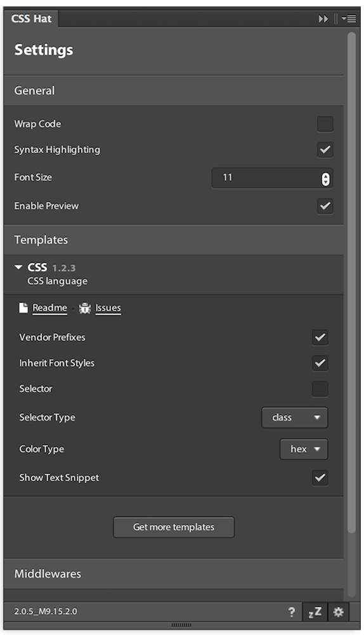Select the CSS Hat panel tab
This screenshot has height=635, width=364.
(x=31, y=18)
